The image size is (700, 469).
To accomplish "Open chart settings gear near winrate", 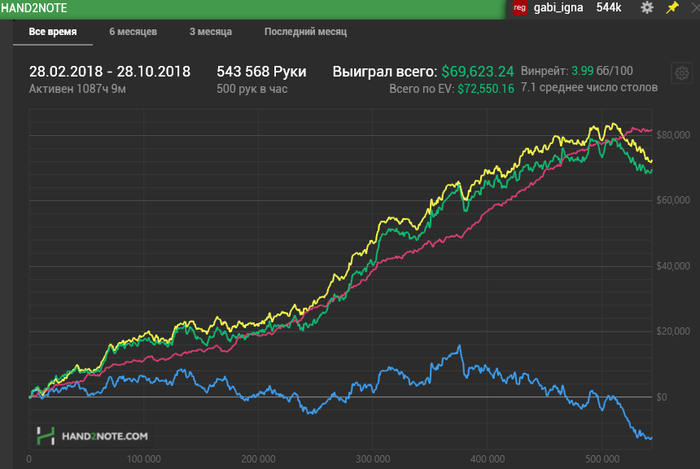I will (681, 73).
